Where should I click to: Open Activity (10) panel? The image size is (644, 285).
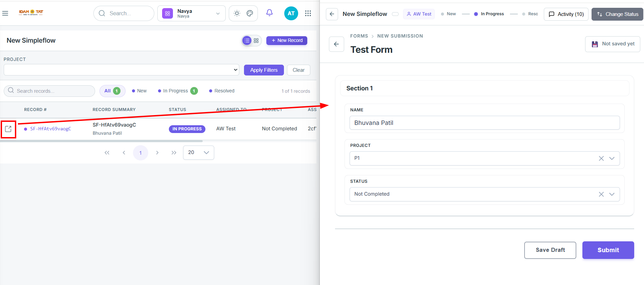tap(566, 14)
